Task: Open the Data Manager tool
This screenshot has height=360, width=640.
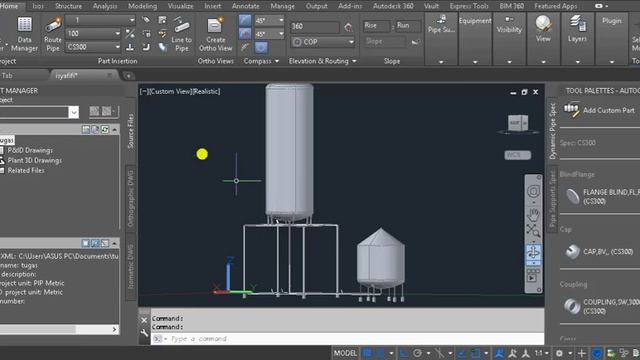Action: point(24,34)
